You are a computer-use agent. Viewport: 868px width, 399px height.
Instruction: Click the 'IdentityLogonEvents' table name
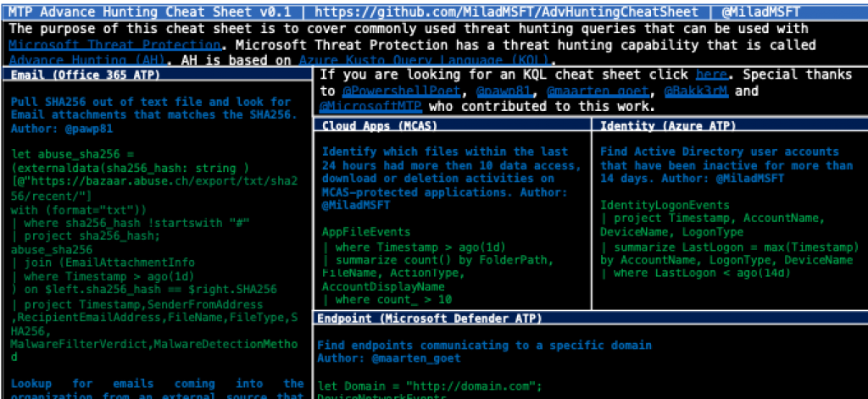pyautogui.click(x=665, y=205)
